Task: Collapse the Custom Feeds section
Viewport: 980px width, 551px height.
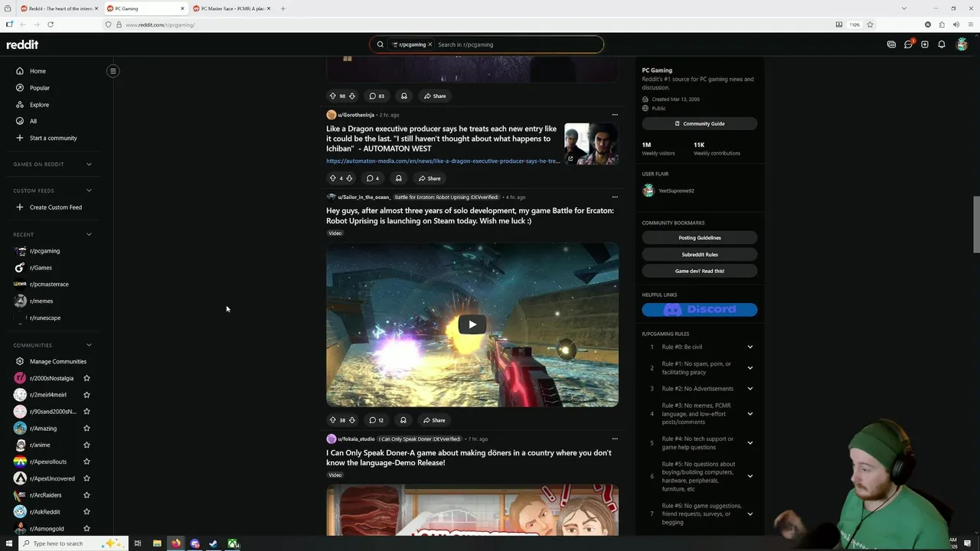Action: (x=89, y=191)
